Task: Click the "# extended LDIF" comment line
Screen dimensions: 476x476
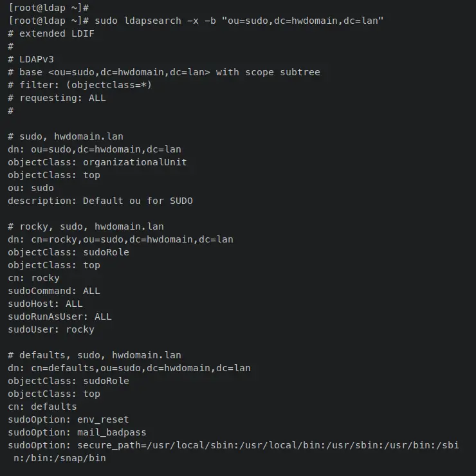Action: click(51, 33)
